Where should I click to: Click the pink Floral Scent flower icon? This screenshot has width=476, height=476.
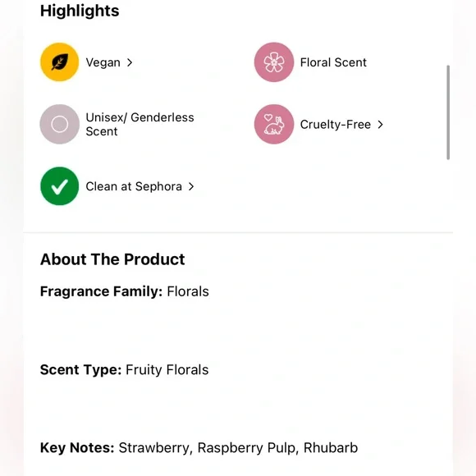click(274, 62)
